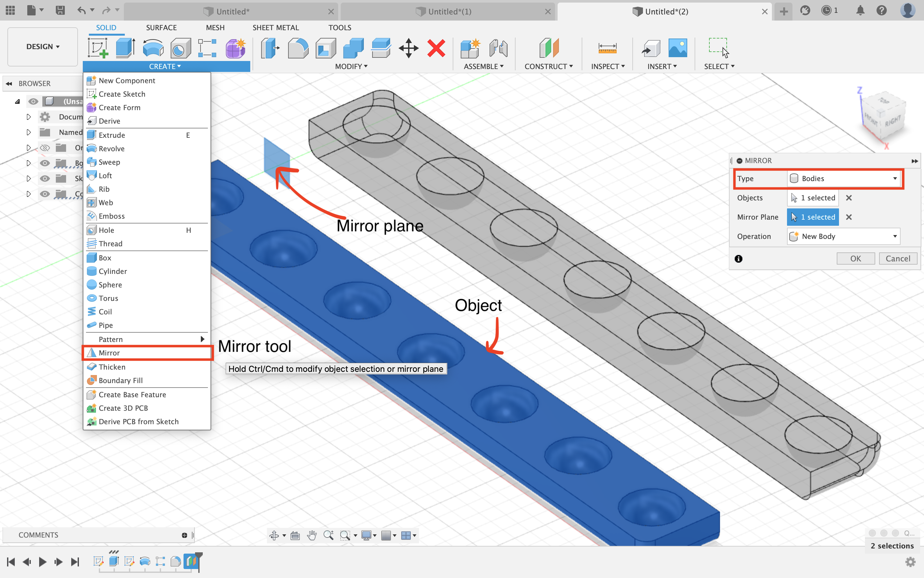Click the new design plus button
Image resolution: width=924 pixels, height=578 pixels.
(x=784, y=12)
